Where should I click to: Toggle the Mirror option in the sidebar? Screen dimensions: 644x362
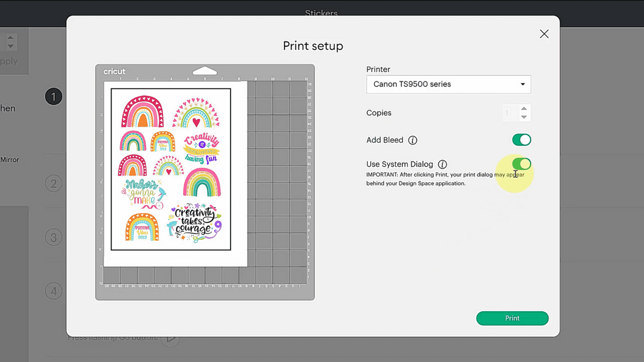(x=10, y=160)
